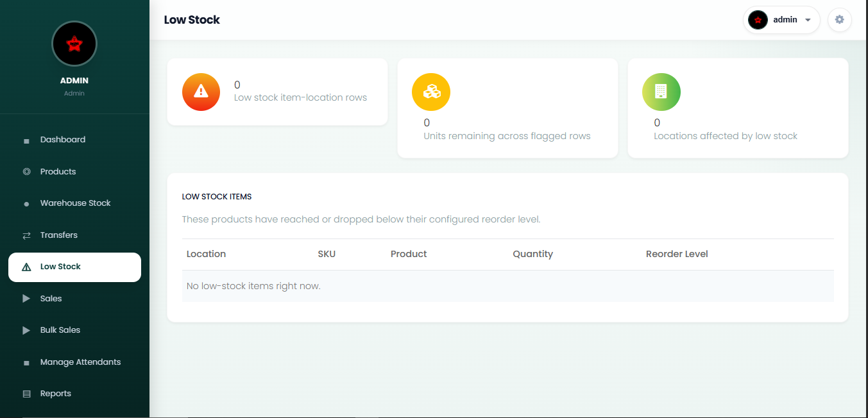Click the 'Low Stock' page title
The image size is (868, 418).
[192, 20]
